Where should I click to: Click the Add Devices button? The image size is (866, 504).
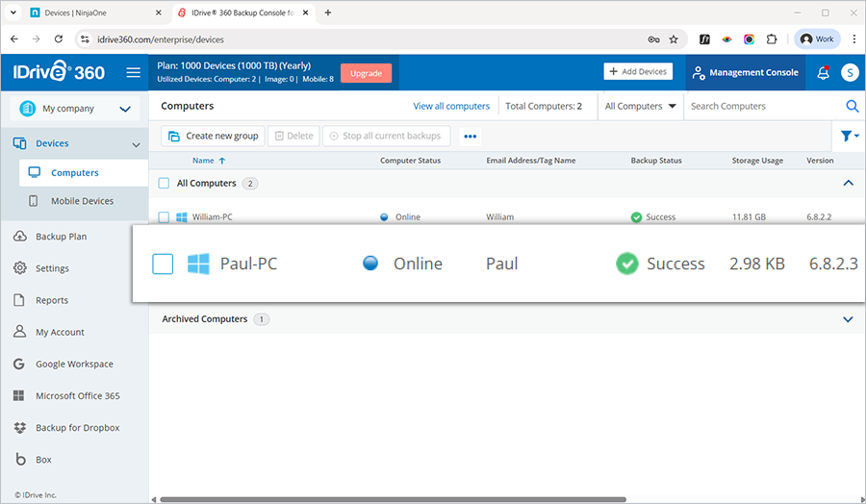(x=638, y=72)
